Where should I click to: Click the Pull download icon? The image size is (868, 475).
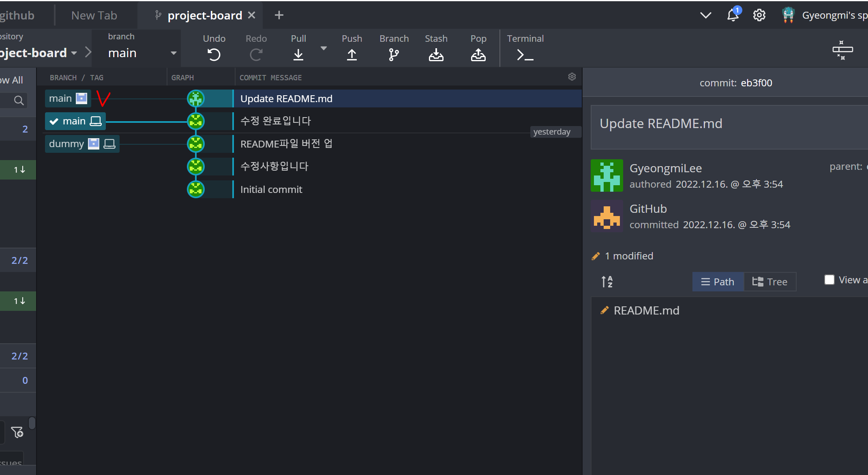[x=298, y=54]
